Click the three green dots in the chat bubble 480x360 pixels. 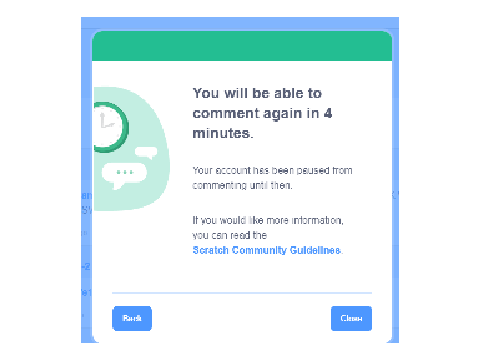tap(125, 172)
